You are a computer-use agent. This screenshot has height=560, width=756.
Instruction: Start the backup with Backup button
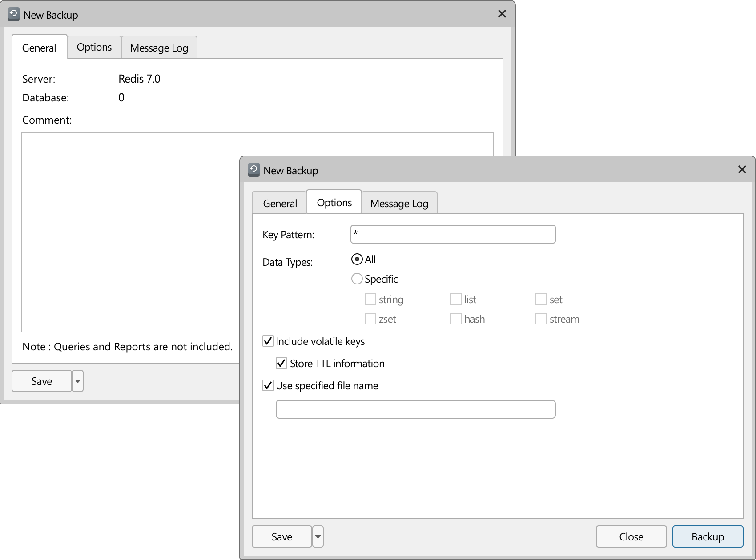(708, 536)
